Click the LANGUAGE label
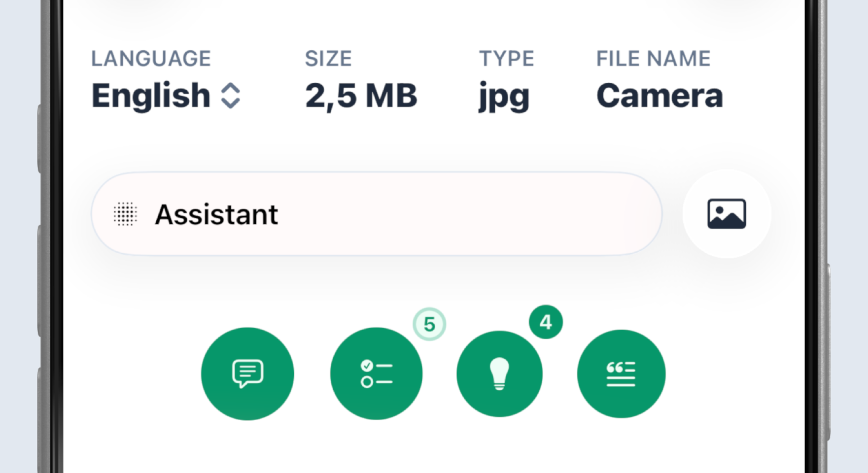The height and width of the screenshot is (473, 868). pos(151,59)
